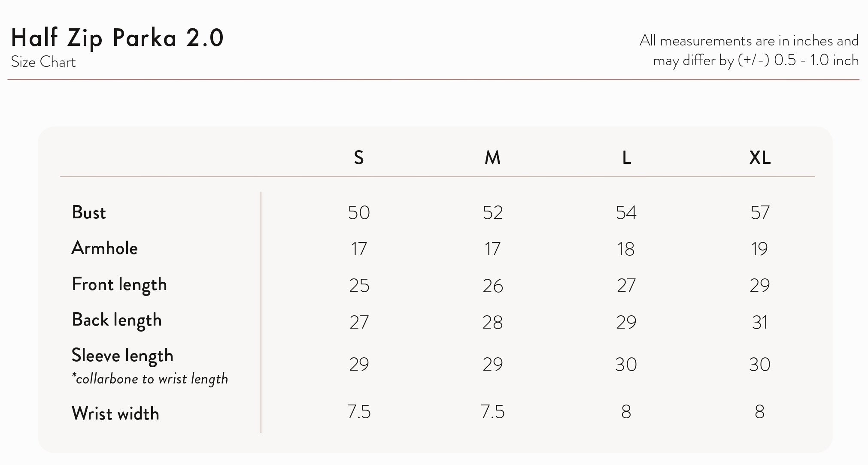Screen dimensions: 868x465
Task: Click the Front length value for size M
Action: (492, 286)
